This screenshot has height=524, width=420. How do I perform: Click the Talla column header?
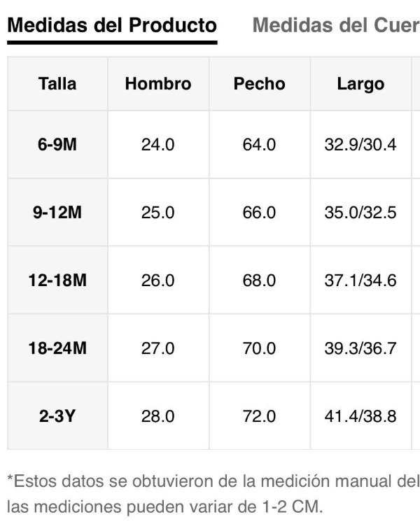(x=57, y=83)
